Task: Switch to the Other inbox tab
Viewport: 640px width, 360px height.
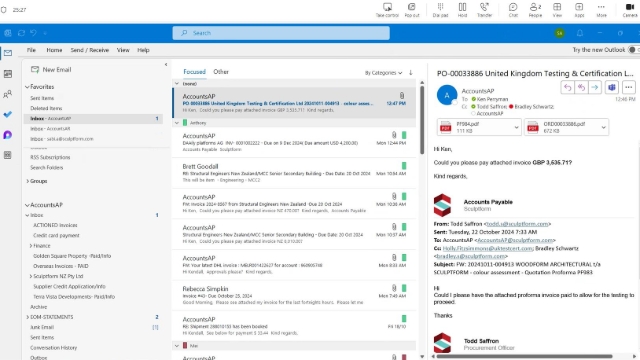Action: pyautogui.click(x=221, y=72)
